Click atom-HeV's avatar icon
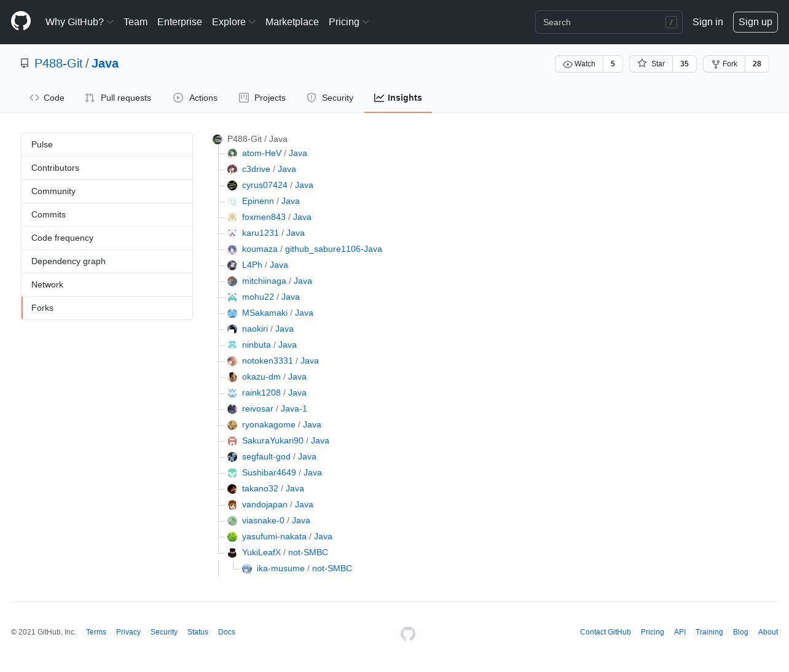The height and width of the screenshot is (672, 789). point(232,154)
